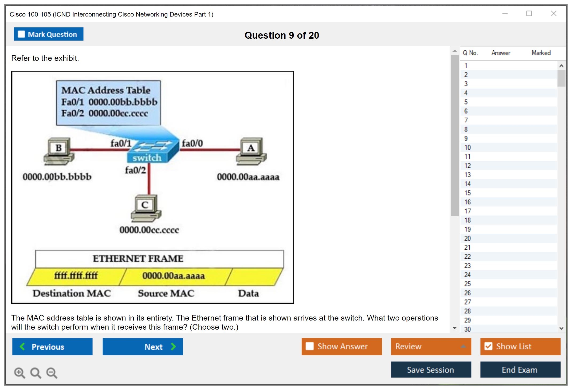The width and height of the screenshot is (574, 392).
Task: Toggle the Show Answer checkbox
Action: coord(310,346)
